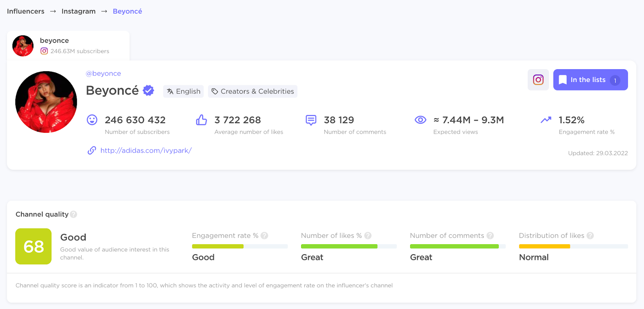Click the bookmark icon in the lists button
Viewport: 644px width, 309px height.
pos(563,80)
